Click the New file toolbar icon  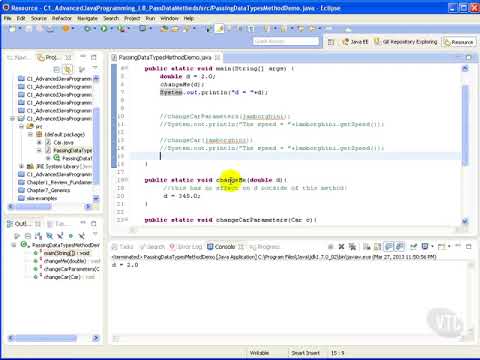point(12,29)
